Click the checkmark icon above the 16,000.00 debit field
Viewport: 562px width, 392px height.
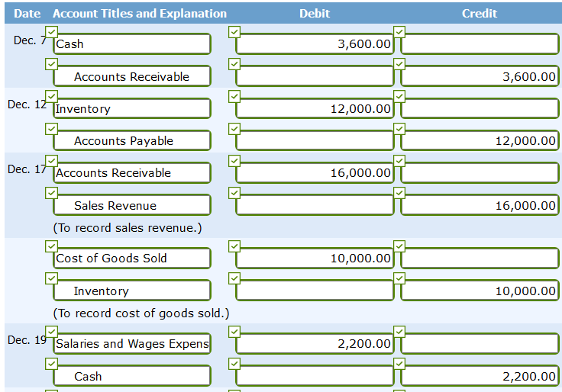pyautogui.click(x=234, y=161)
